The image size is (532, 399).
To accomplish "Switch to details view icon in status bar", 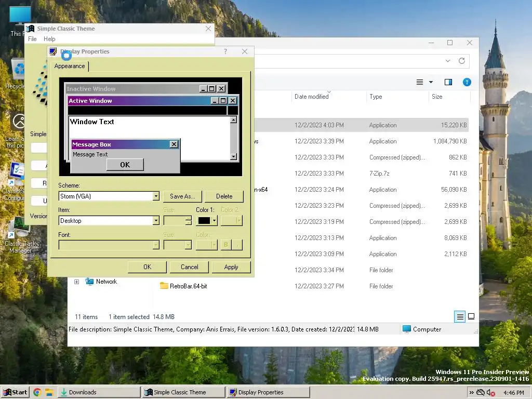I will (460, 316).
